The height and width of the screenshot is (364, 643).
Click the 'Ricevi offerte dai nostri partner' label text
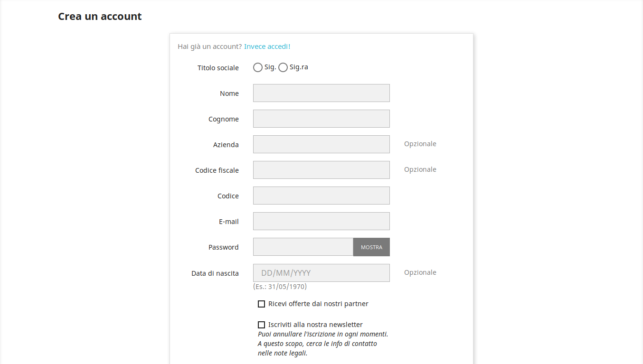click(318, 304)
